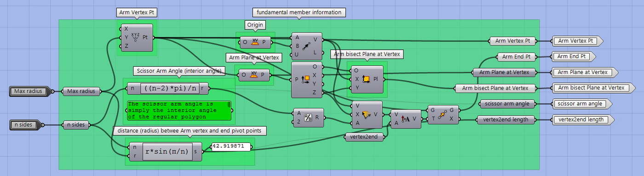Click the Construct Point XYZ component icon
This screenshot has height=176, width=644.
(135, 37)
